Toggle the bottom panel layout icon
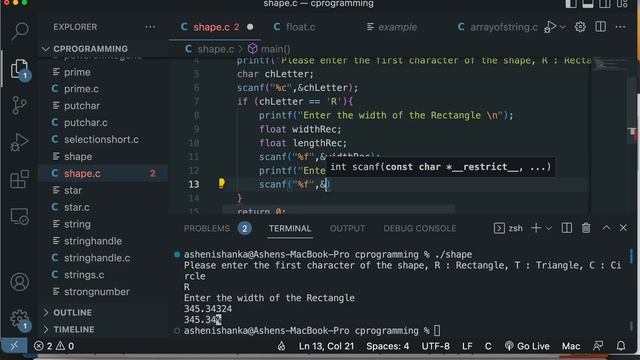Screen dimensions: 640x360 pyautogui.click(x=588, y=4)
